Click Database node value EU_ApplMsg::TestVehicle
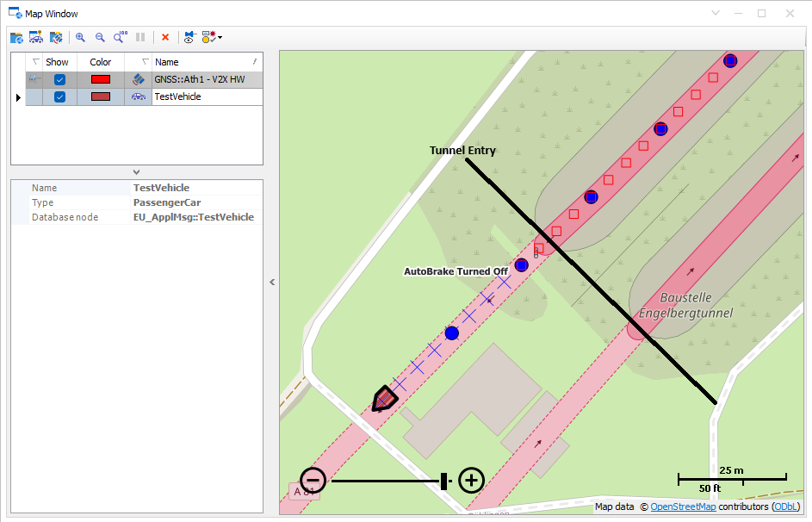The width and height of the screenshot is (812, 522). pos(194,217)
